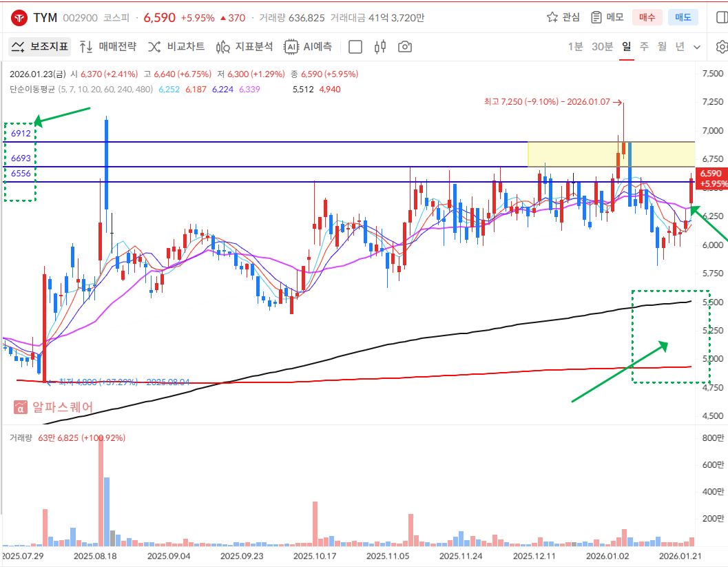Capture chart with the camera icon

(405, 47)
